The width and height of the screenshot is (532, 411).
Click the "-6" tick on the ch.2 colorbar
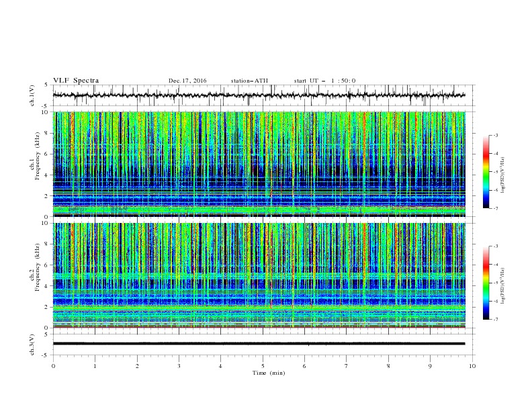[x=495, y=301]
